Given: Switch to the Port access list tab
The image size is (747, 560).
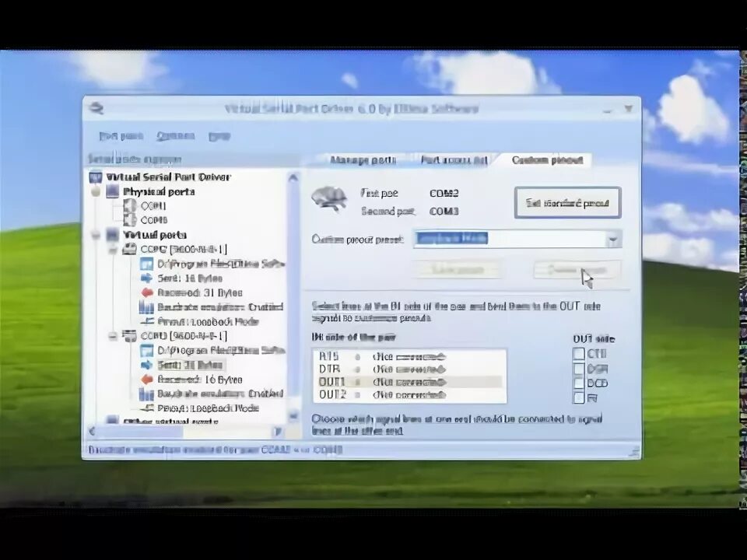Looking at the screenshot, I should click(x=454, y=160).
